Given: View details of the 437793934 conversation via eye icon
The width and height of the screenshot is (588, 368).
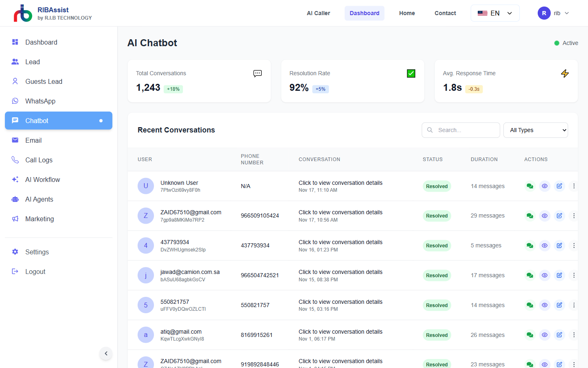Looking at the screenshot, I should tap(544, 245).
